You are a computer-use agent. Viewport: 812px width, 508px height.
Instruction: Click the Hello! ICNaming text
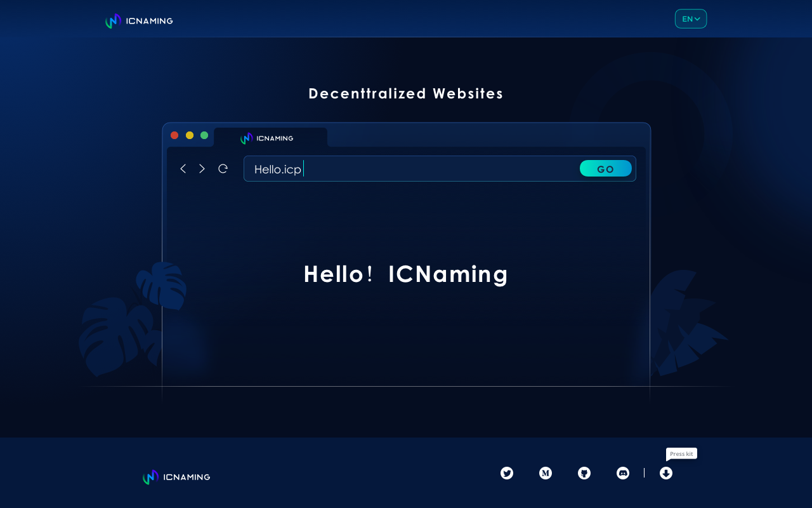point(406,274)
